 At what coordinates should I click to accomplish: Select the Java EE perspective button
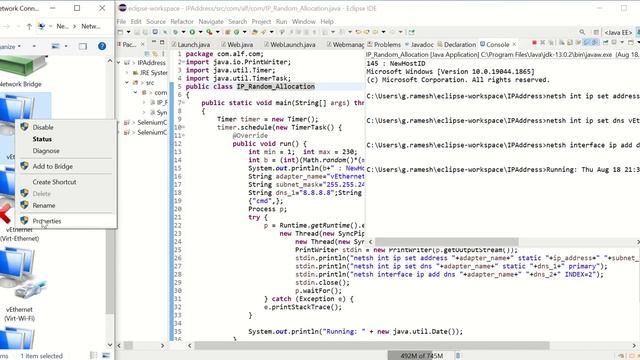618,32
